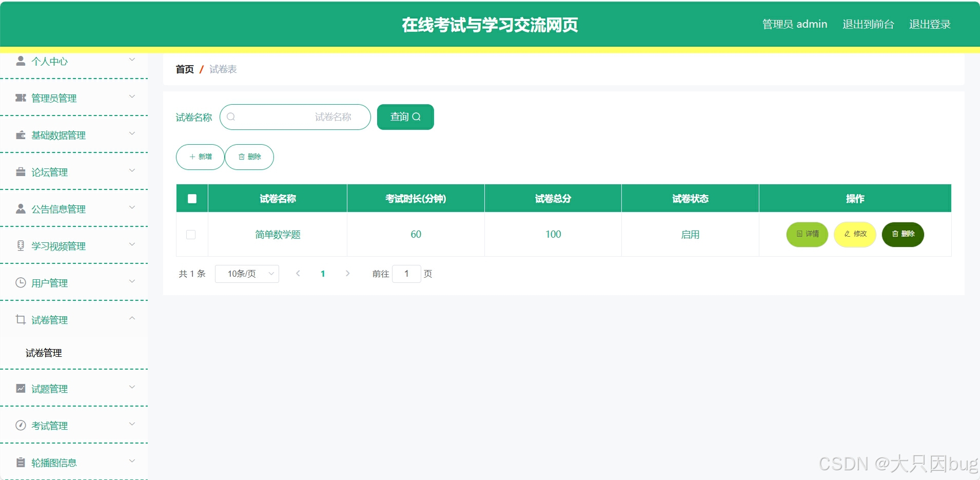Click 首页 breadcrumb link
This screenshot has height=480, width=980.
185,69
